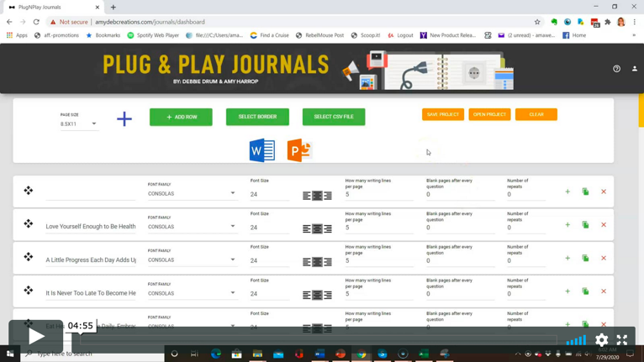Image resolution: width=644 pixels, height=362 pixels.
Task: Click the browser address bar URL
Action: (x=150, y=22)
